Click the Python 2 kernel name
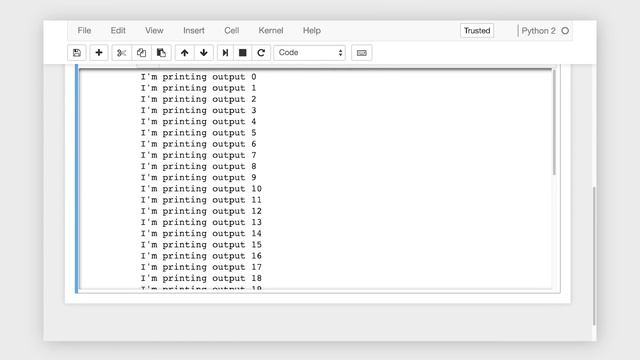 (538, 31)
